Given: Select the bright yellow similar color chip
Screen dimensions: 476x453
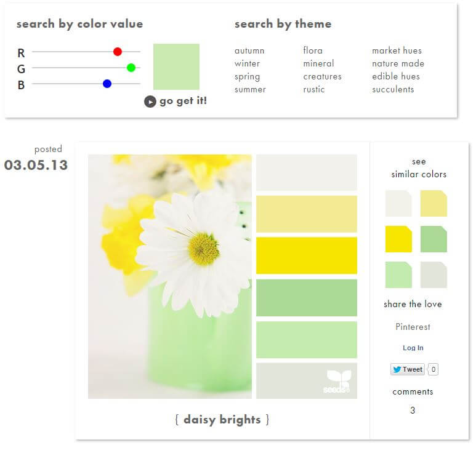Looking at the screenshot, I should click(x=398, y=239).
